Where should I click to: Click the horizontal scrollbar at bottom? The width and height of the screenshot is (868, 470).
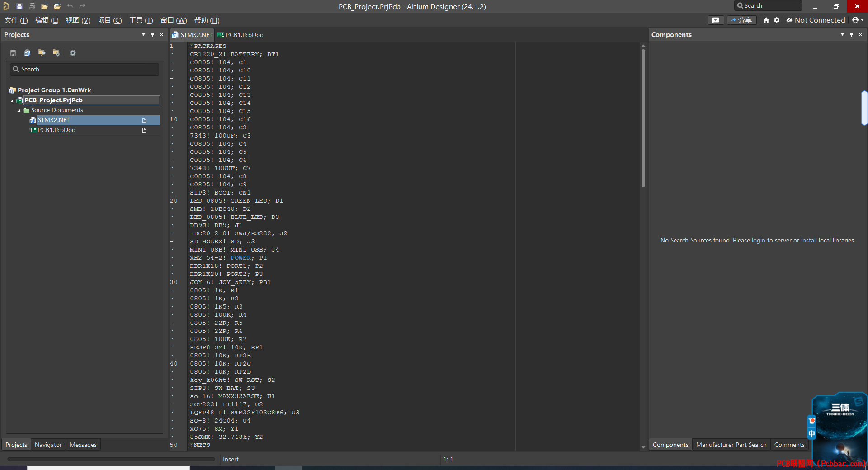[x=111, y=459]
